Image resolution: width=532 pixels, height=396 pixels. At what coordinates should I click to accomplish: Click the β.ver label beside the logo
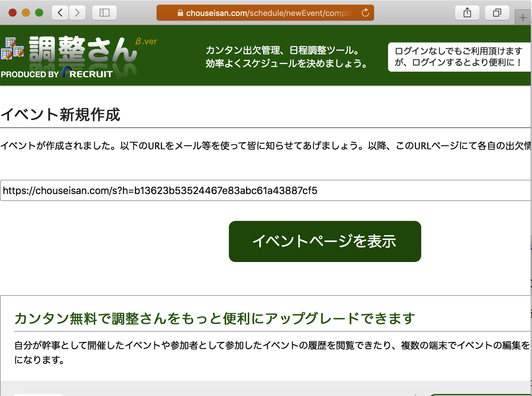coord(146,41)
